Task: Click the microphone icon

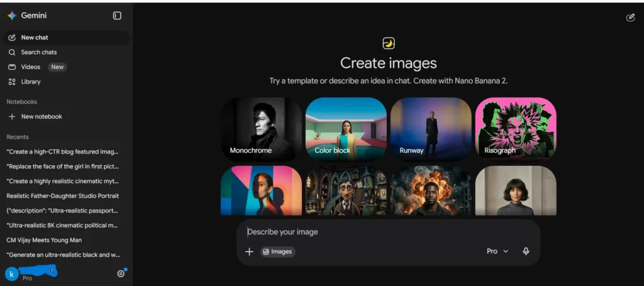Action: coord(526,251)
